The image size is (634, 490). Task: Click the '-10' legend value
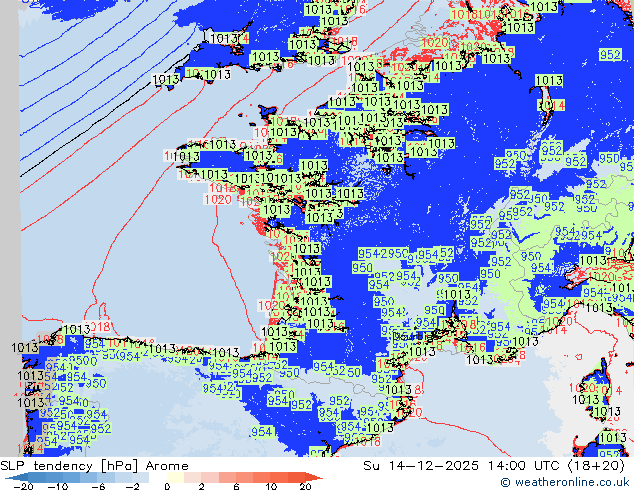click(x=58, y=486)
